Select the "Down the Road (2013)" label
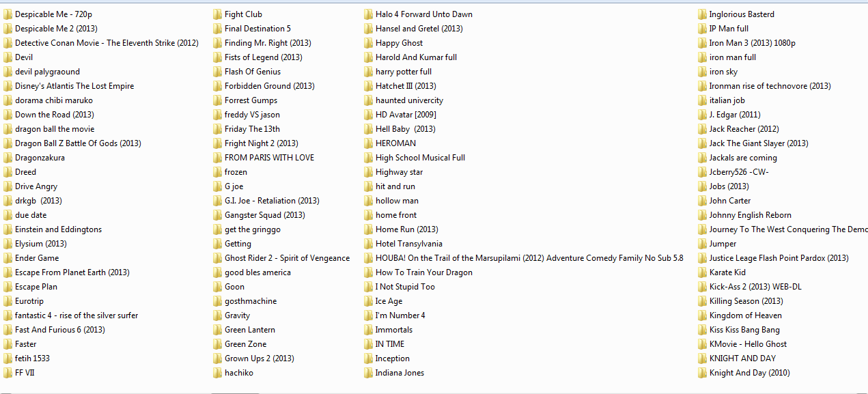The width and height of the screenshot is (868, 394). coord(55,115)
